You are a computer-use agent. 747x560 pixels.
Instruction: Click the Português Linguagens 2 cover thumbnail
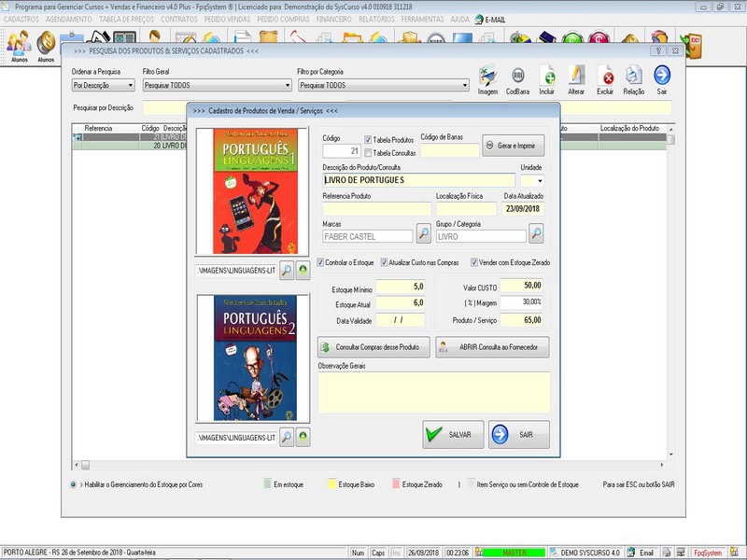253,357
